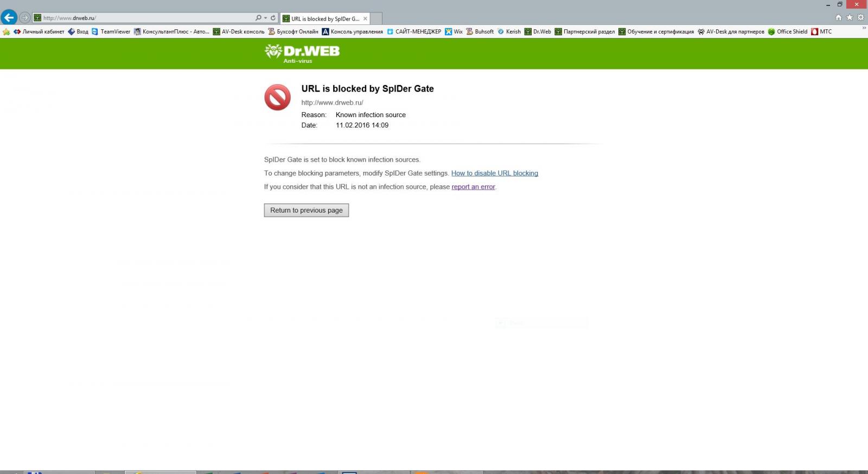Screen dimensions: 868x474
Task: Expand the address bar autocomplete dropdown arrow
Action: (x=265, y=18)
